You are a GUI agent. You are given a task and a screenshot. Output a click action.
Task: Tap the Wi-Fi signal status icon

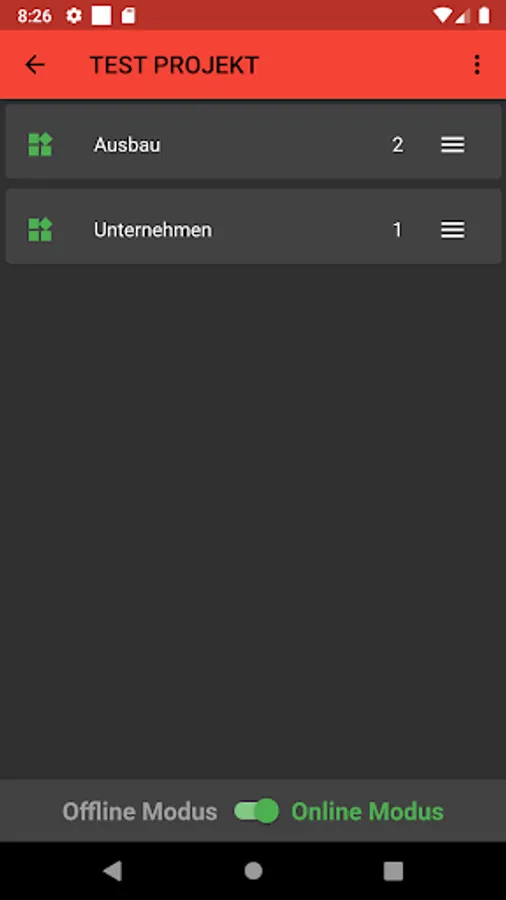(442, 15)
